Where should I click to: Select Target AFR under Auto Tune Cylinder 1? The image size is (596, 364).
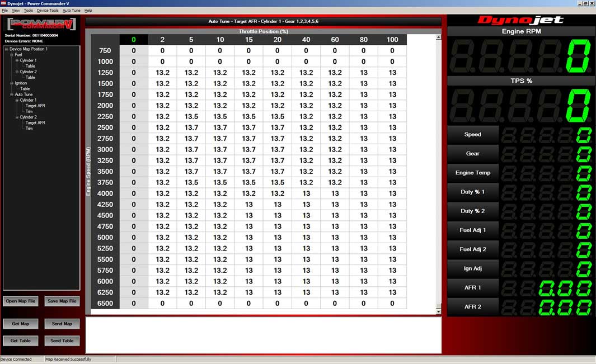pos(35,106)
